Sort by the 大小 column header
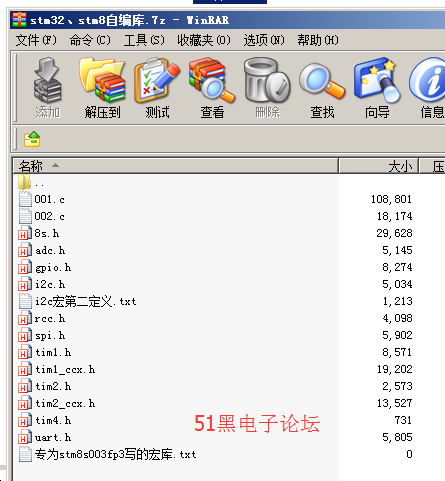445x481 pixels. [379, 166]
